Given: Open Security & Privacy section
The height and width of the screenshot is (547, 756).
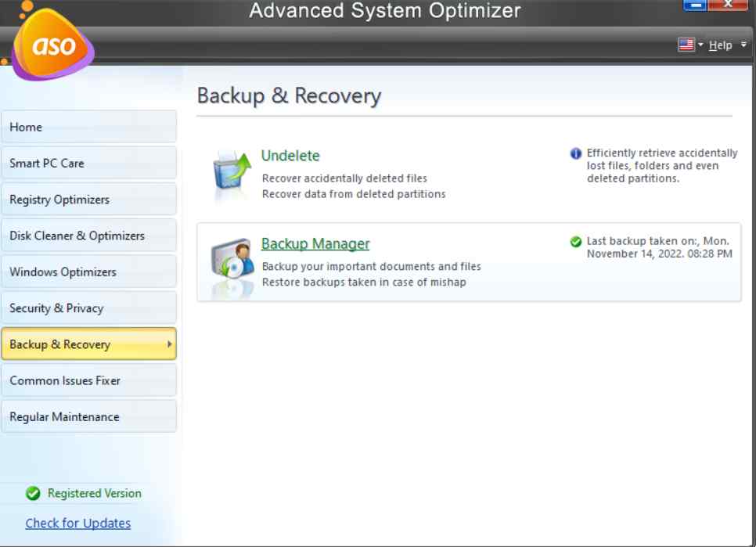Looking at the screenshot, I should click(x=88, y=308).
